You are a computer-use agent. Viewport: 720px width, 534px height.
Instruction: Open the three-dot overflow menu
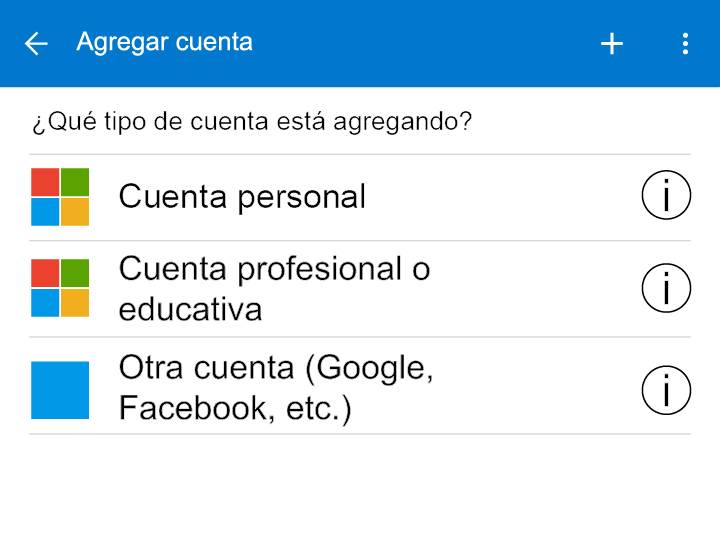tap(685, 44)
